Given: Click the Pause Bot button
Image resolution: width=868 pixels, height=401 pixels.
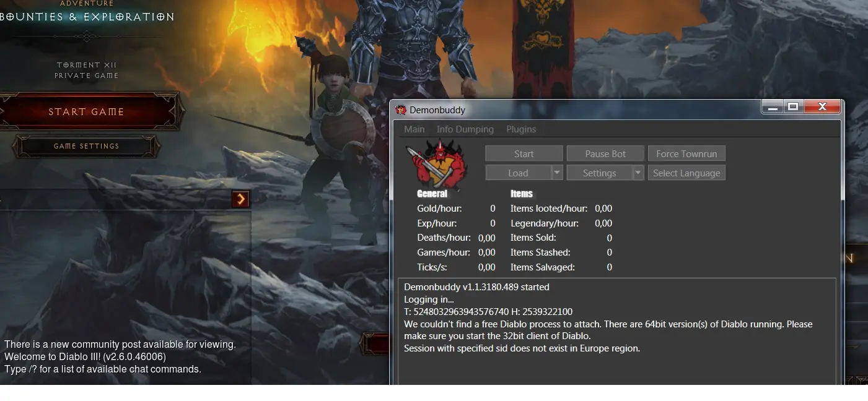Looking at the screenshot, I should 605,154.
